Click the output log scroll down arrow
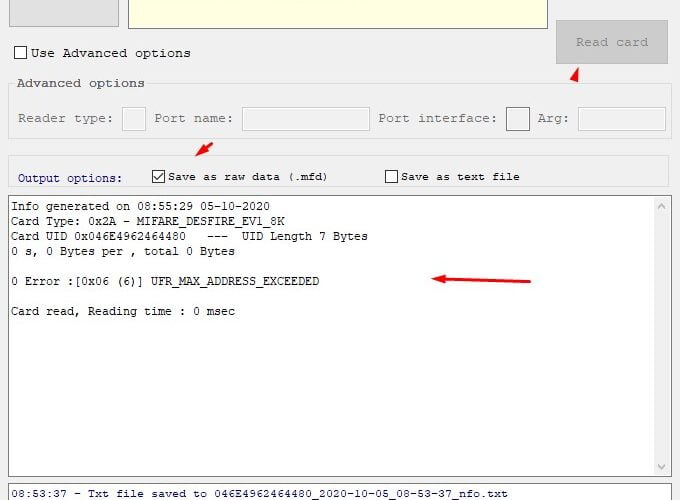Viewport: 680px width, 500px height. (661, 467)
